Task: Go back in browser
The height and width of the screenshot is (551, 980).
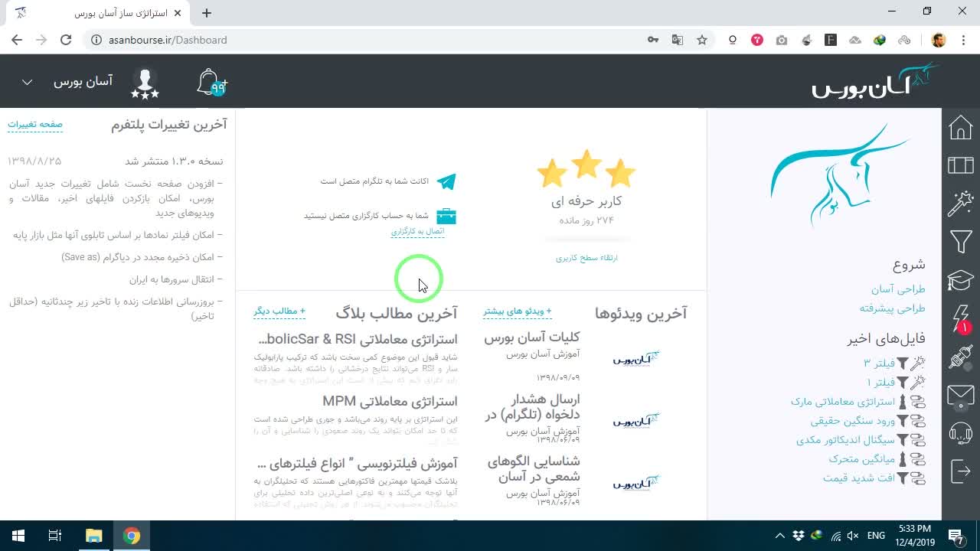Action: (17, 40)
